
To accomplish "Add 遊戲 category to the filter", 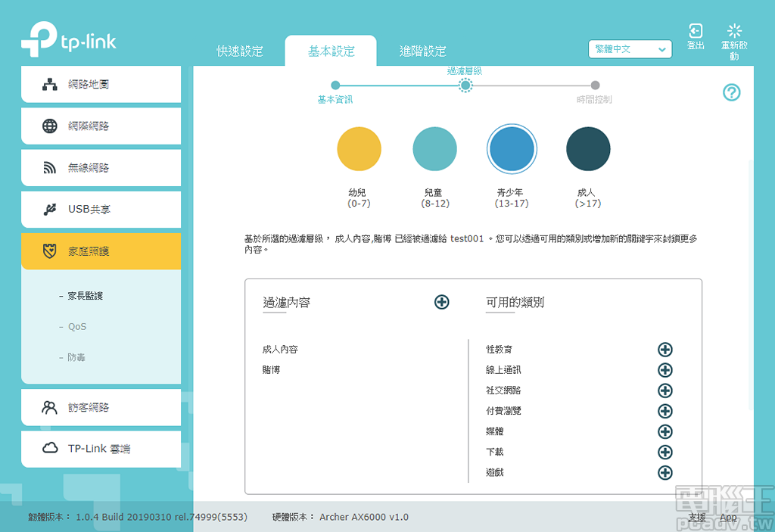I will (665, 472).
